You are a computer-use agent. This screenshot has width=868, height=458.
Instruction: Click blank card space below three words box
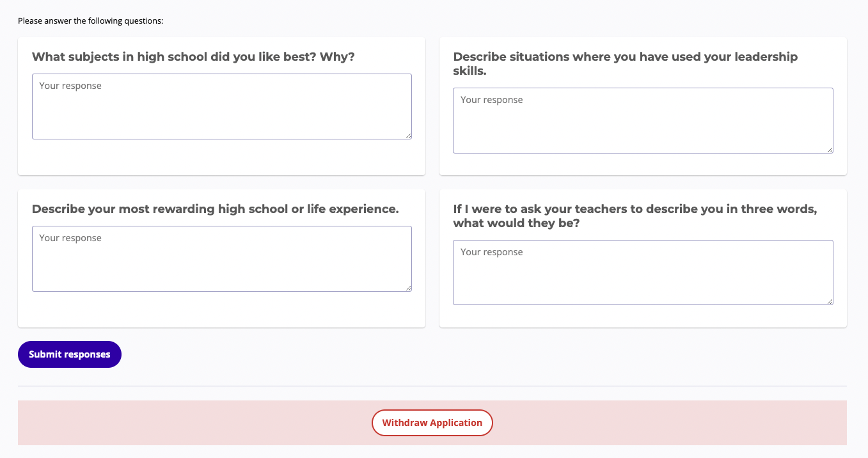643,316
